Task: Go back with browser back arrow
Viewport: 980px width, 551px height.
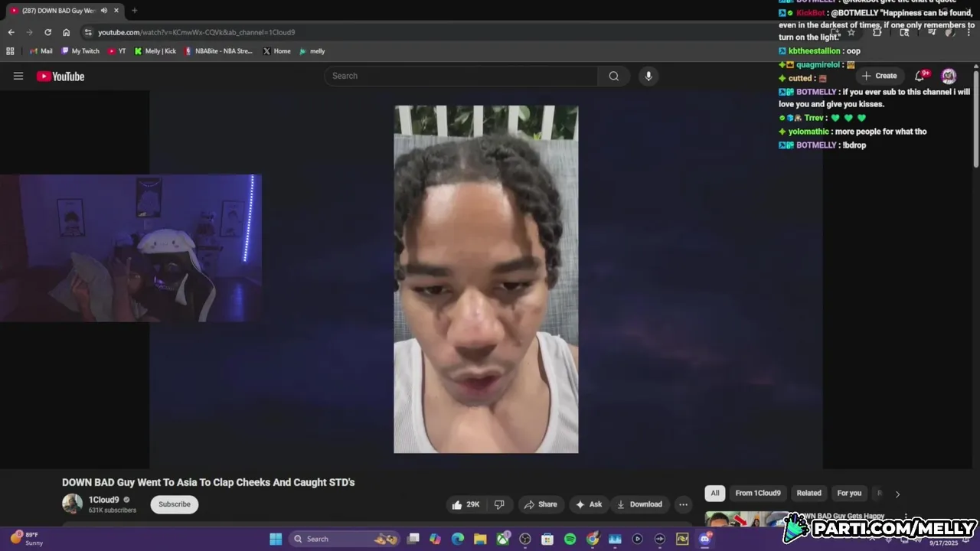Action: click(x=11, y=32)
